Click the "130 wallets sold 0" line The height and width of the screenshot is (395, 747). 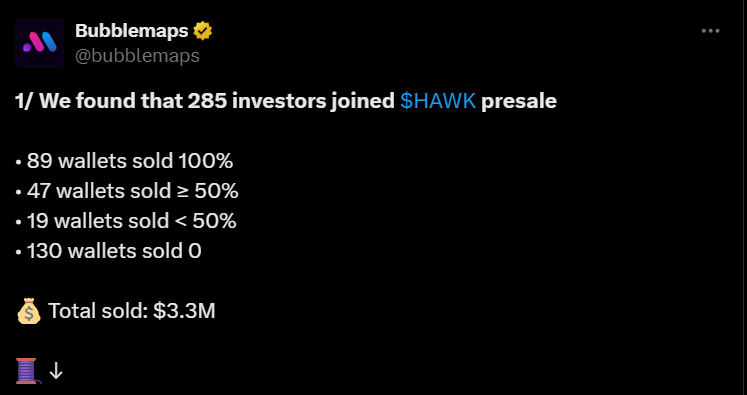click(109, 251)
